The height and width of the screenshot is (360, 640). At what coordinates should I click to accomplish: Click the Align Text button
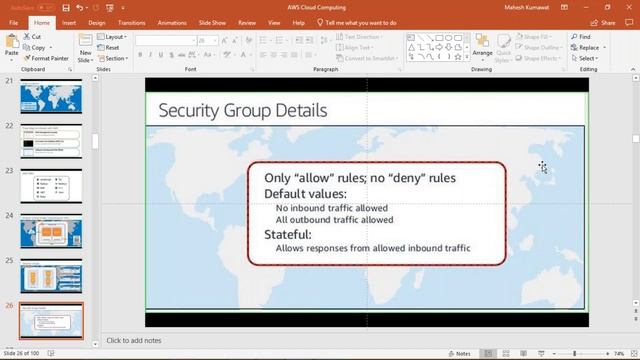click(x=354, y=47)
